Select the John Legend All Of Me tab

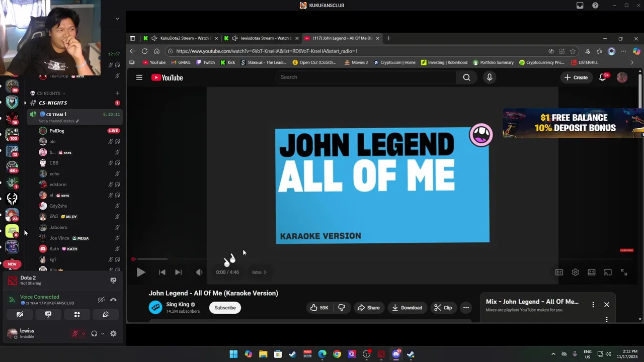pyautogui.click(x=342, y=38)
